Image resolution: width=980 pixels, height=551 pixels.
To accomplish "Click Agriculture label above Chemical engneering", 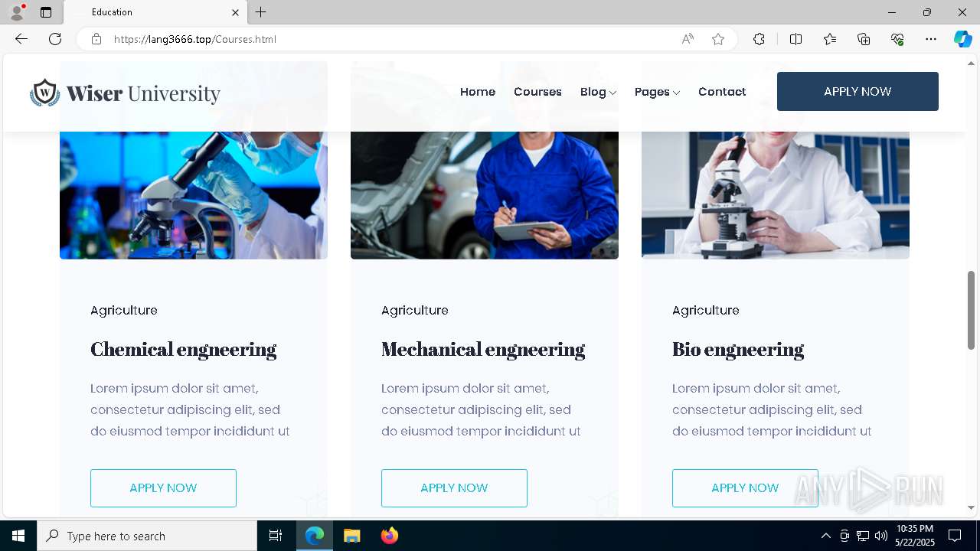I will (x=124, y=310).
